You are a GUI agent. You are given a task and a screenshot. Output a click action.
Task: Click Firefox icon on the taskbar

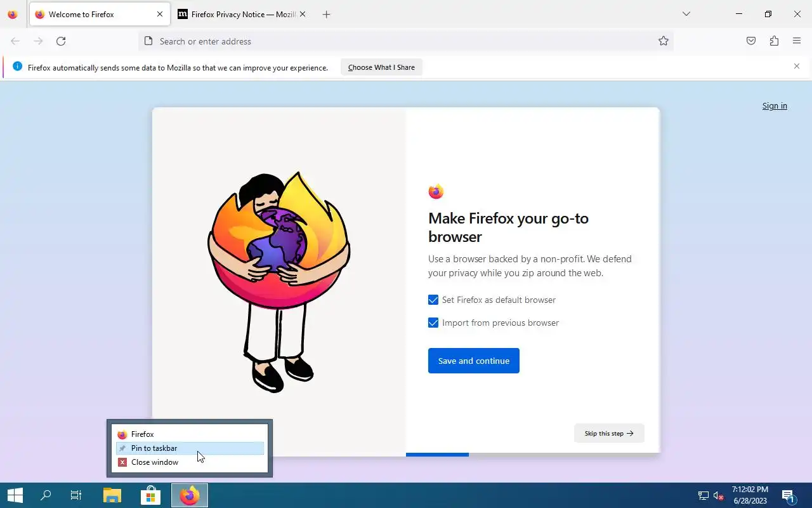(190, 495)
